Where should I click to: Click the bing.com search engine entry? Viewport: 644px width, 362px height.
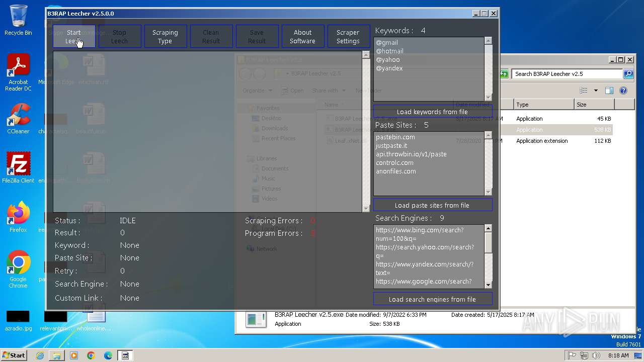click(420, 234)
